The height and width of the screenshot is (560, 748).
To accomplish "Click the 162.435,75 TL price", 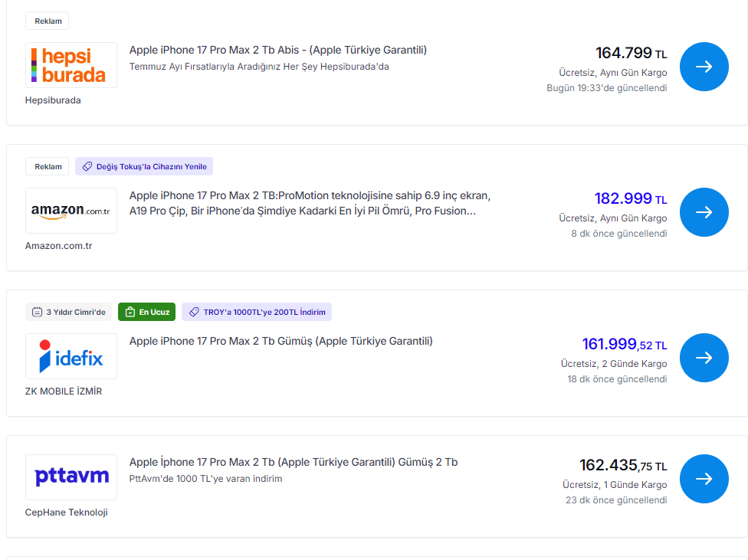I will [623, 465].
